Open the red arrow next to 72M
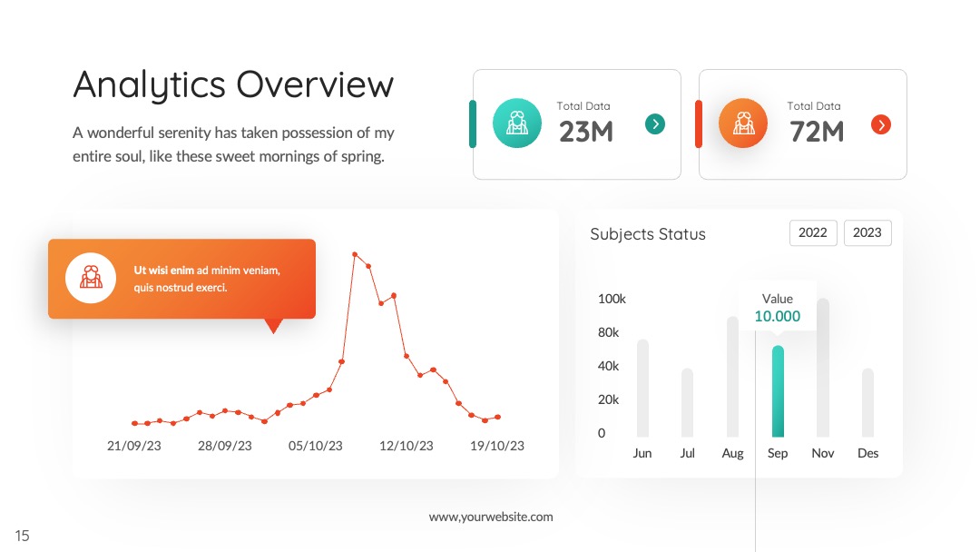The image size is (980, 552). [881, 124]
